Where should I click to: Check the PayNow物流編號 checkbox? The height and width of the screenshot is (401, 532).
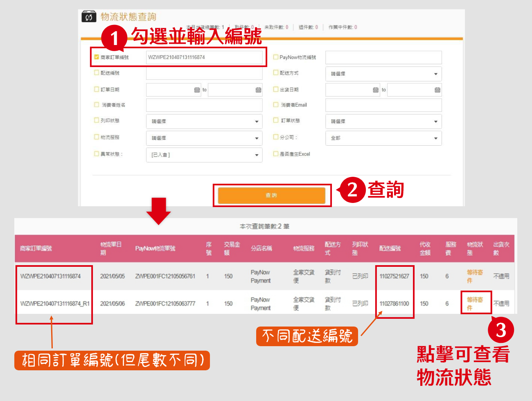click(276, 57)
